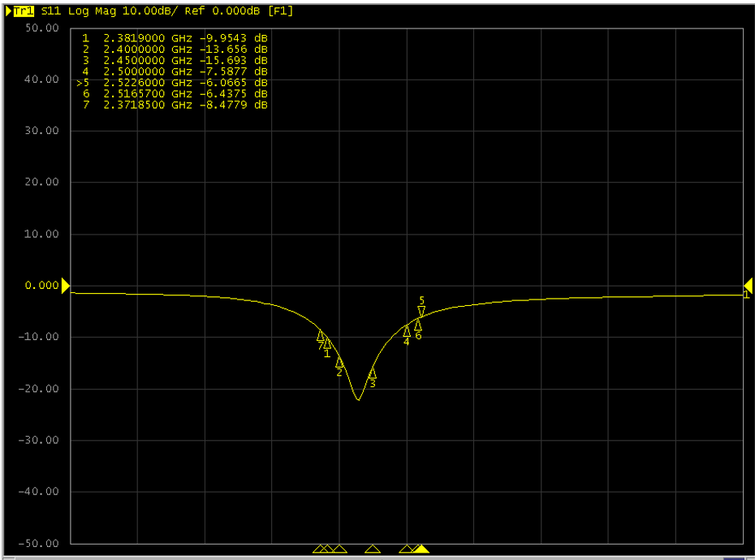
Task: Click marker 1 triangle on the trace
Action: pos(327,343)
